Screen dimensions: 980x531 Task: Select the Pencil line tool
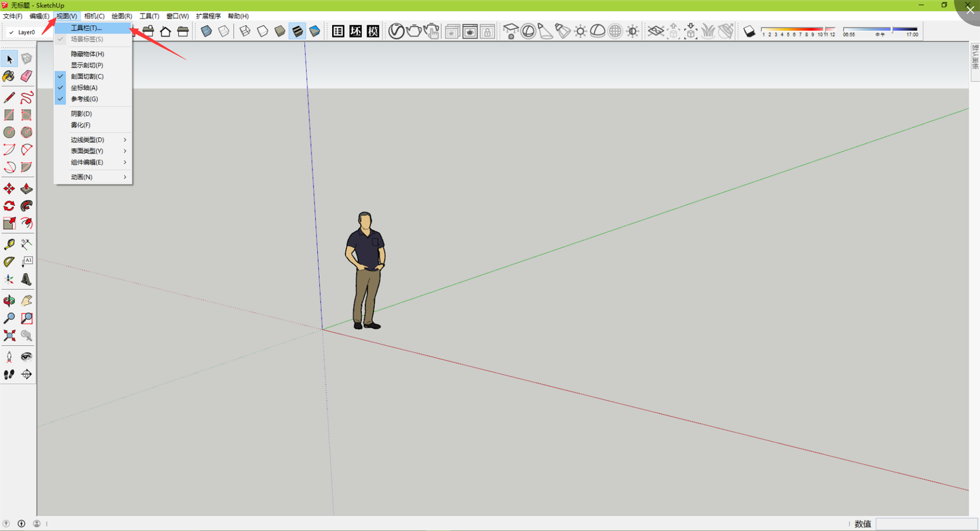click(9, 97)
